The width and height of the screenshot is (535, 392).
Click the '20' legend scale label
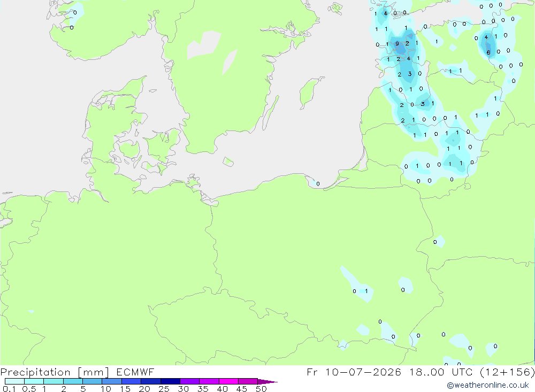click(x=144, y=389)
